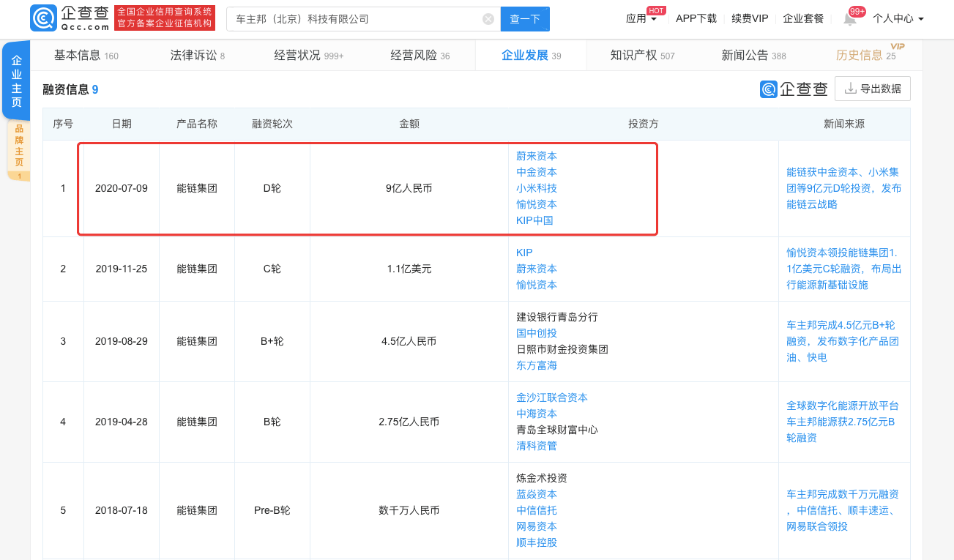Expand the 应用 dropdown menu
Screen dimensions: 954x560
(x=641, y=19)
